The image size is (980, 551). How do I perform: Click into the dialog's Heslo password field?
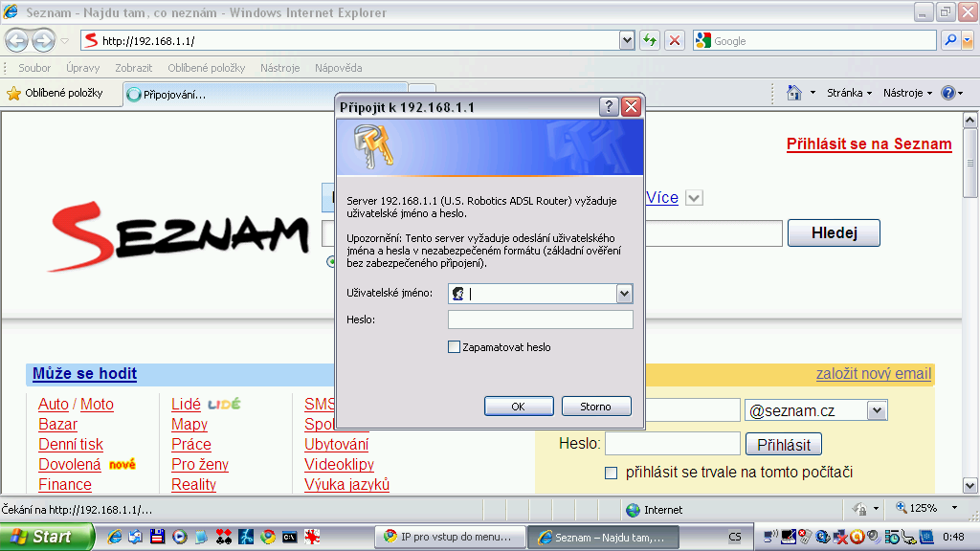coord(540,320)
